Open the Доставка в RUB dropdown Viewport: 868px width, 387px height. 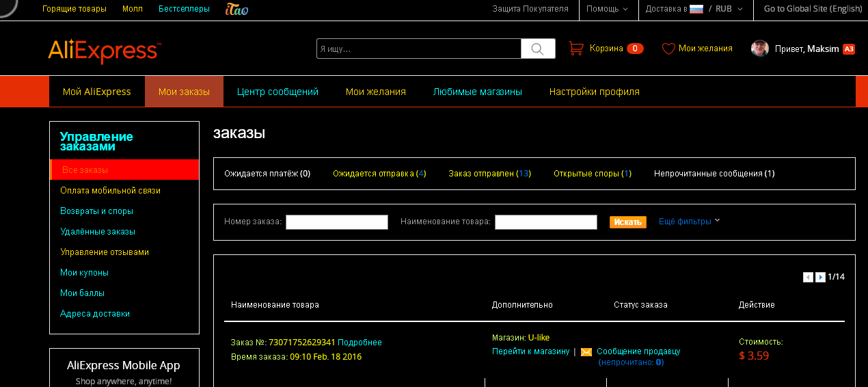(694, 9)
